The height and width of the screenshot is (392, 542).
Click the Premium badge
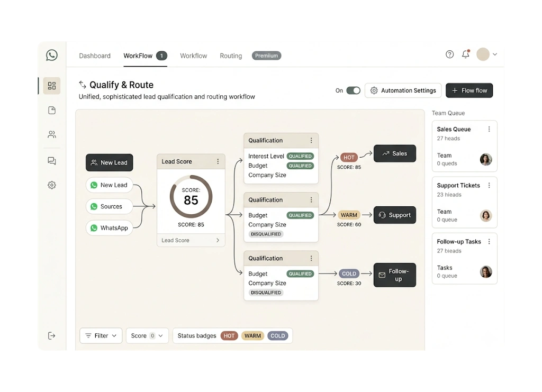coord(267,56)
